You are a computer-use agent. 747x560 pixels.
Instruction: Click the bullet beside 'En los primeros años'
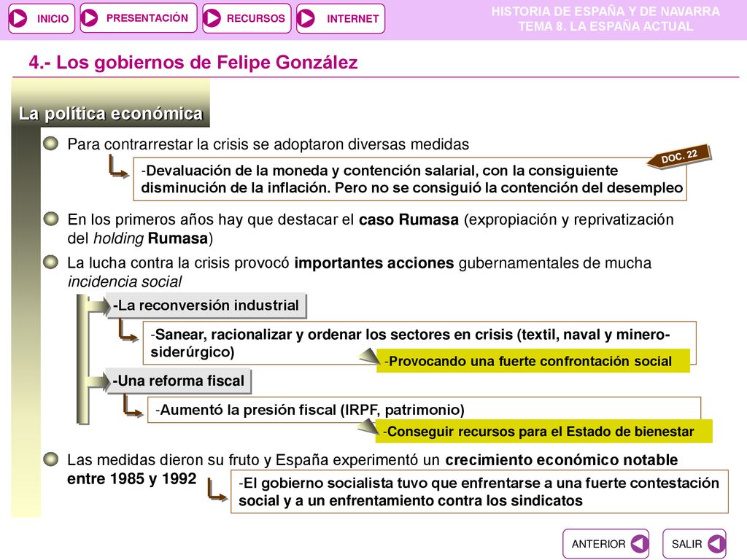[x=50, y=219]
